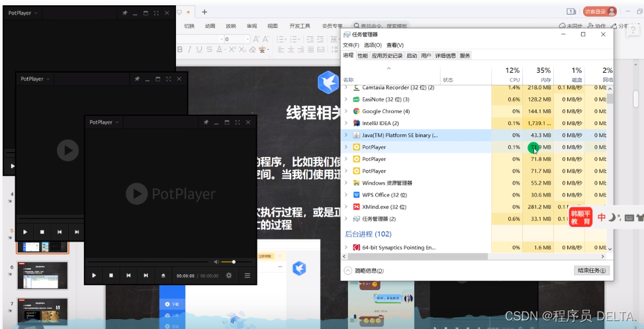Click increase font size icon in WPS ribbon
Screen dimensions: 644x329
pyautogui.click(x=256, y=39)
